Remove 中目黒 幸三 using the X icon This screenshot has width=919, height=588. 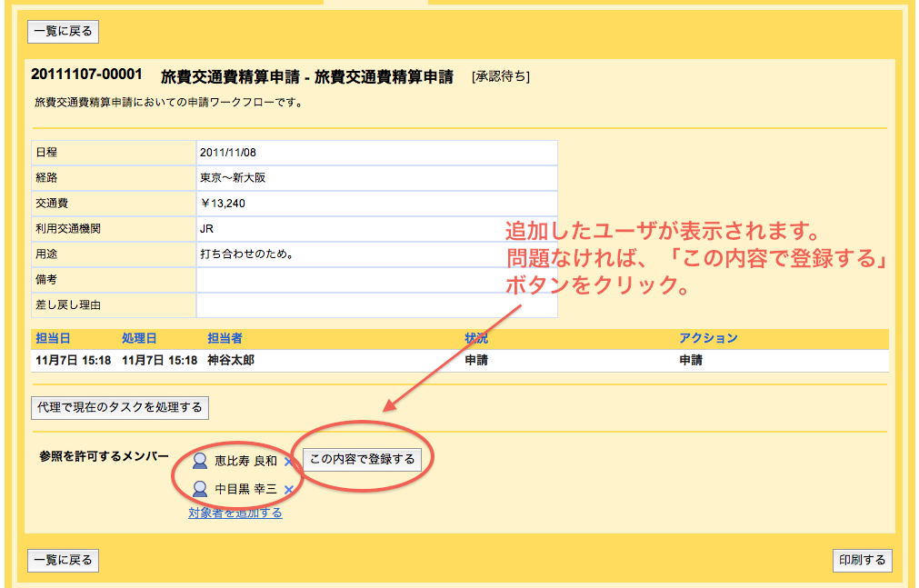(x=290, y=489)
